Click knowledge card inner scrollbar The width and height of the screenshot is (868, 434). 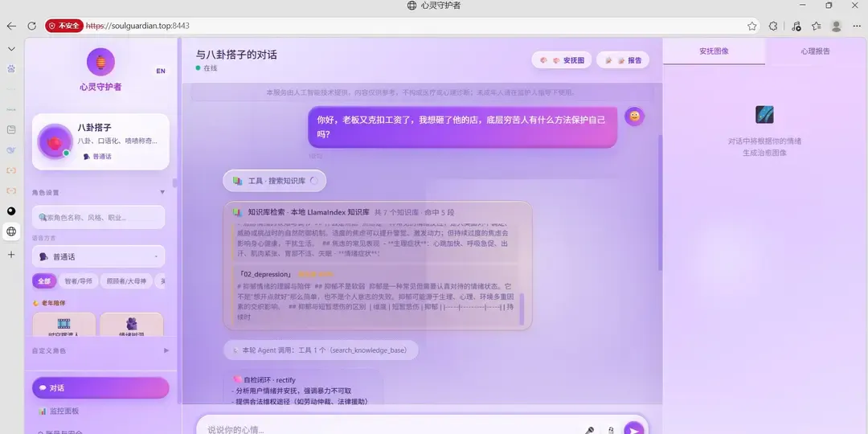tap(522, 309)
